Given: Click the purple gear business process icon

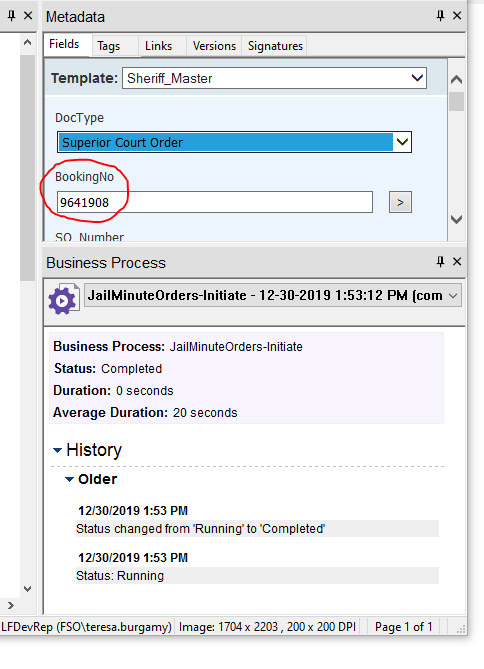Looking at the screenshot, I should click(63, 300).
